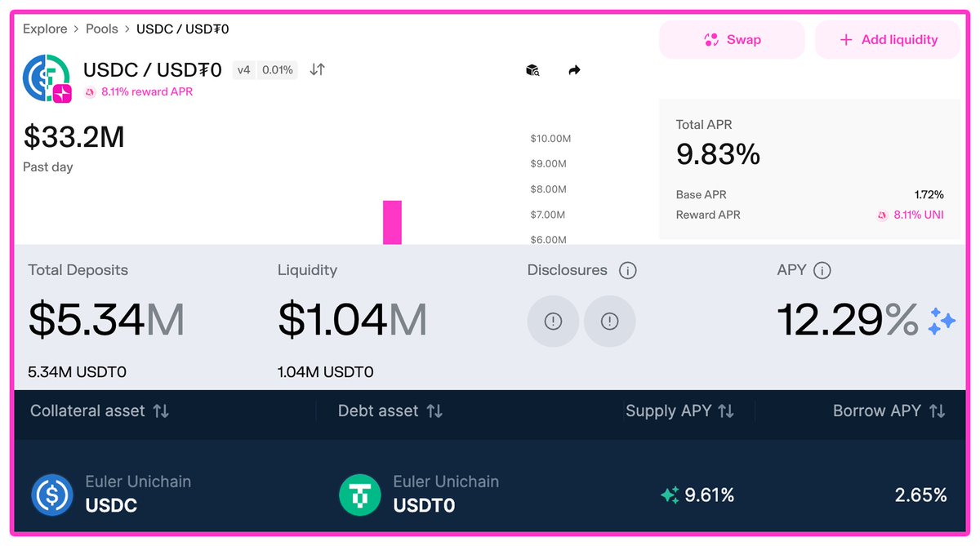
Task: Click the $5.34M Total Deposits value
Action: coord(106,320)
